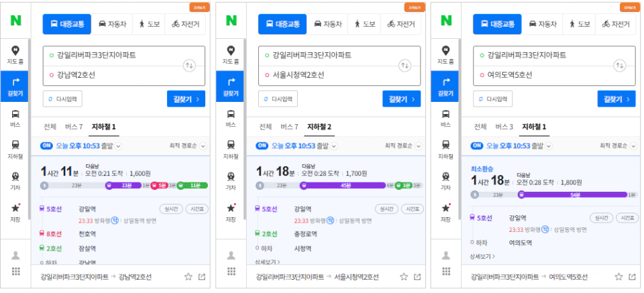Swap origin and 강남역2호선 destination
Image resolution: width=644 pixels, height=293 pixels.
tap(189, 66)
